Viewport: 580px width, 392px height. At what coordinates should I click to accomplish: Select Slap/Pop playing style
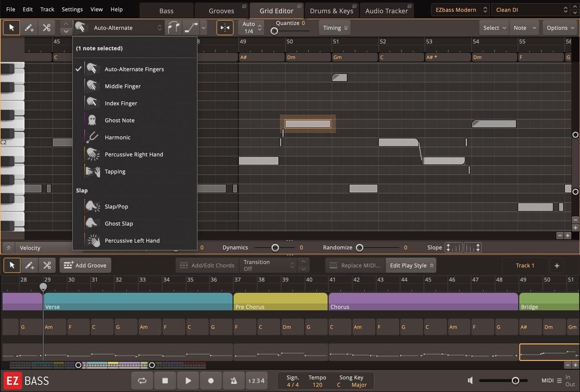pos(116,206)
